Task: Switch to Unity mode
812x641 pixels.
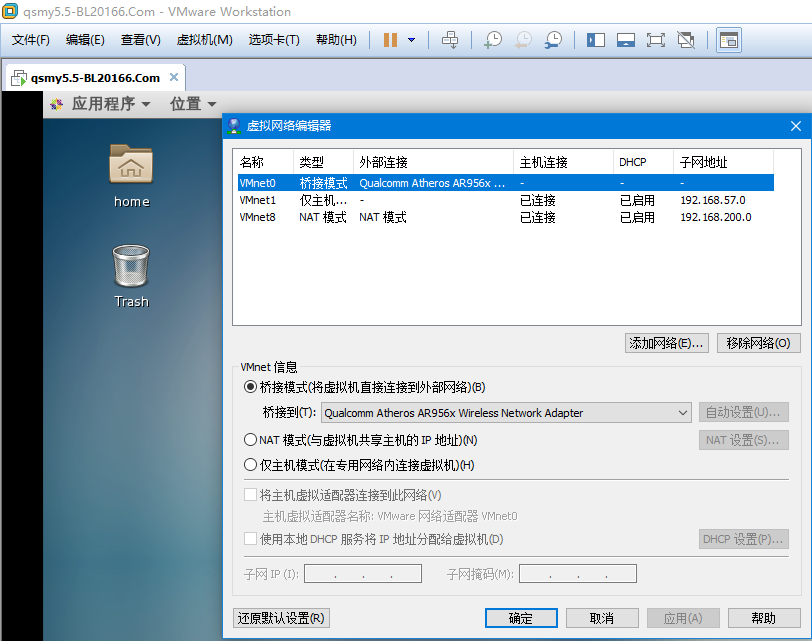Action: (686, 40)
